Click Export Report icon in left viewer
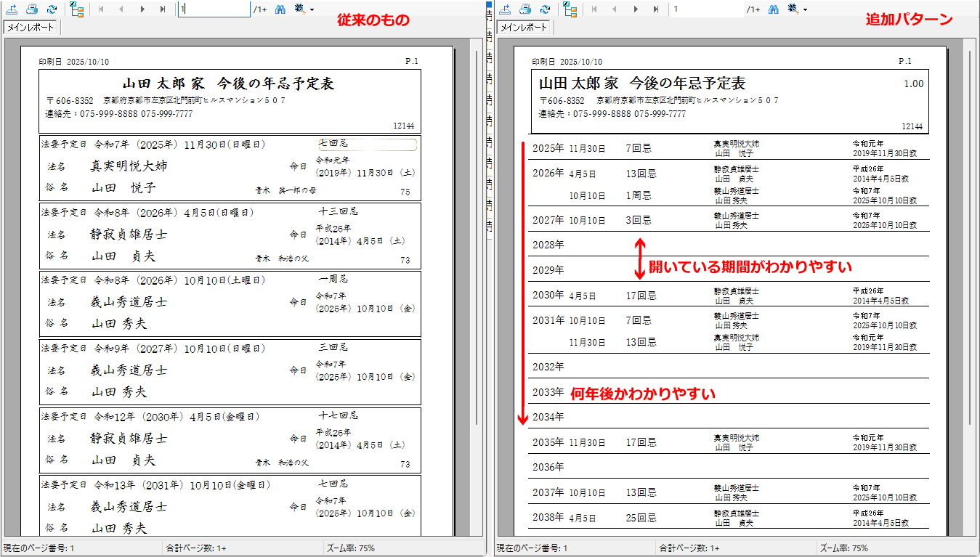Image resolution: width=980 pixels, height=557 pixels. [x=12, y=9]
